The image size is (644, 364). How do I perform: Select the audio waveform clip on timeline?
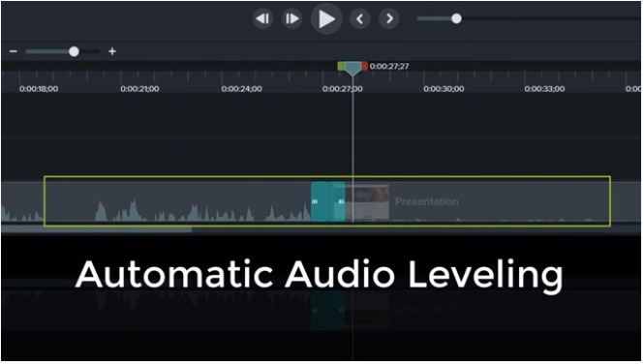tap(156, 201)
